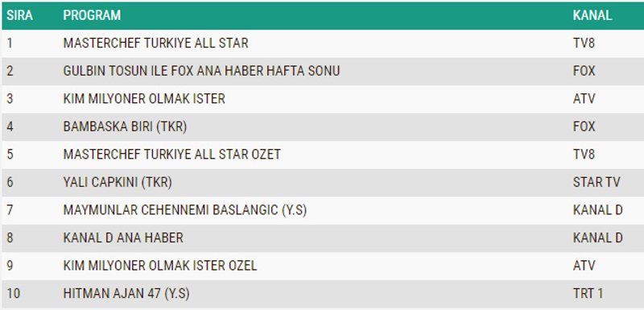Open KIM MILYONER OLMAK ISTER entry
Viewport: 644px width, 310px height.
144,99
